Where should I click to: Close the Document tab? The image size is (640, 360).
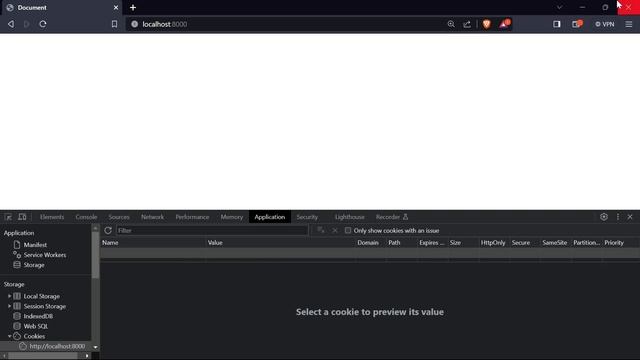116,7
